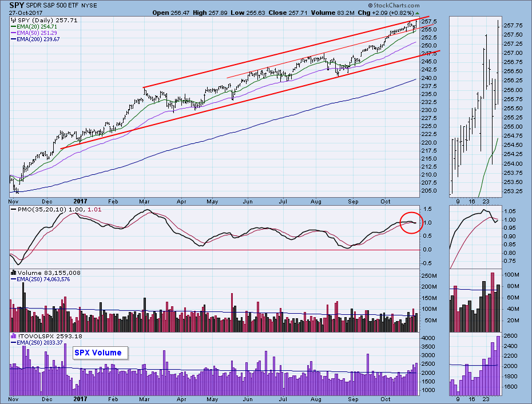The image size is (532, 404).
Task: Click the 2600 label in zoom volume panel
Action: (x=511, y=336)
